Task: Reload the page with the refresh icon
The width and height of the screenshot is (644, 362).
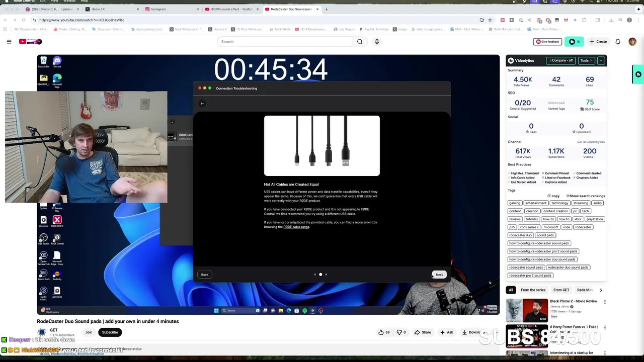Action: (23, 20)
